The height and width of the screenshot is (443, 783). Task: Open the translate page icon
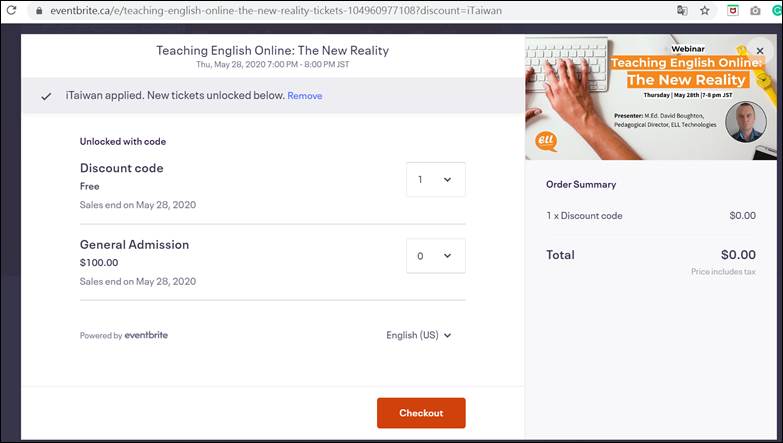point(682,10)
